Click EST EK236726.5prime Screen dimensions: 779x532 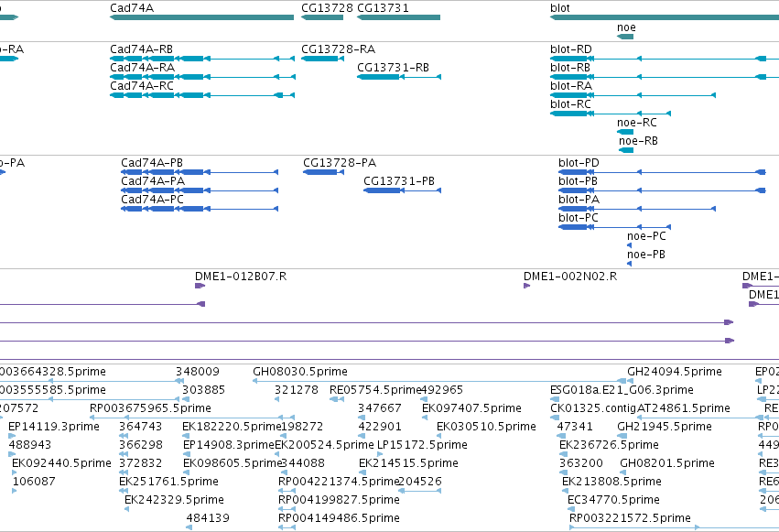(x=609, y=445)
